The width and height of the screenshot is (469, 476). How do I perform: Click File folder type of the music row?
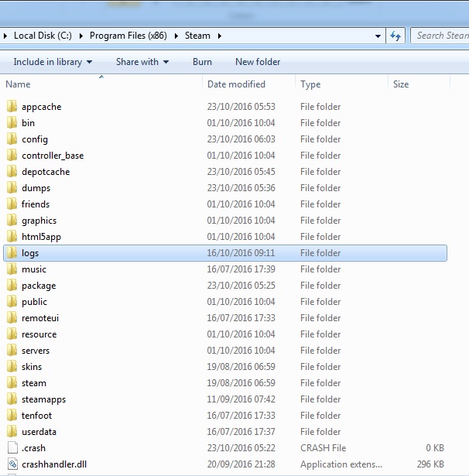click(x=320, y=269)
